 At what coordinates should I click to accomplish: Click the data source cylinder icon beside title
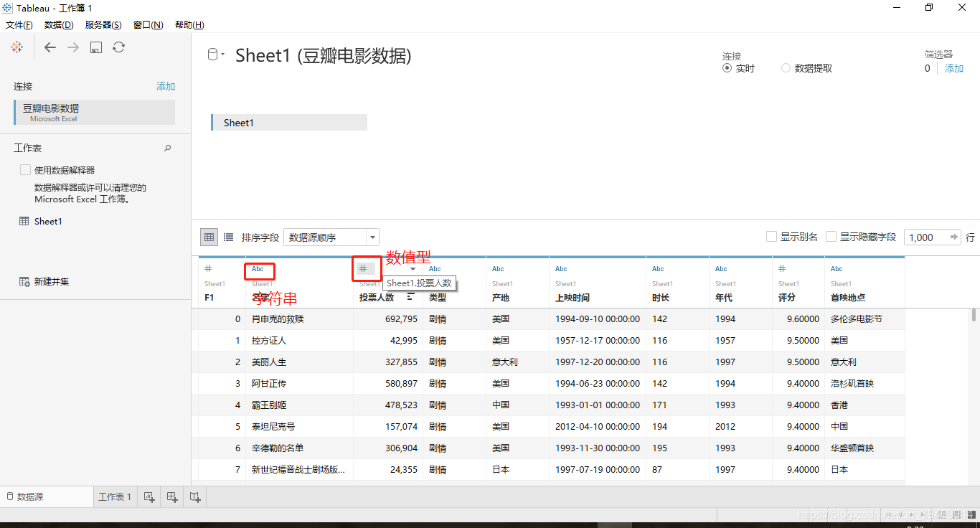(212, 55)
